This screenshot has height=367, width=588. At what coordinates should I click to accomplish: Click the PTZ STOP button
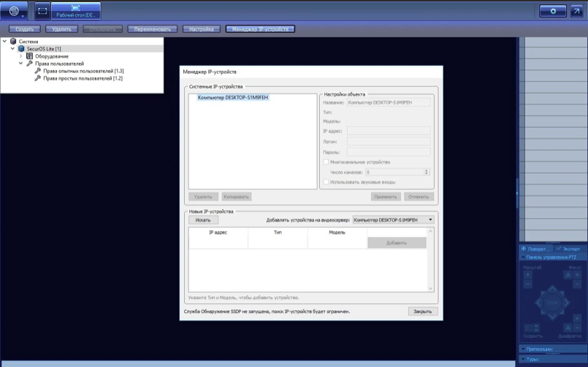point(552,303)
